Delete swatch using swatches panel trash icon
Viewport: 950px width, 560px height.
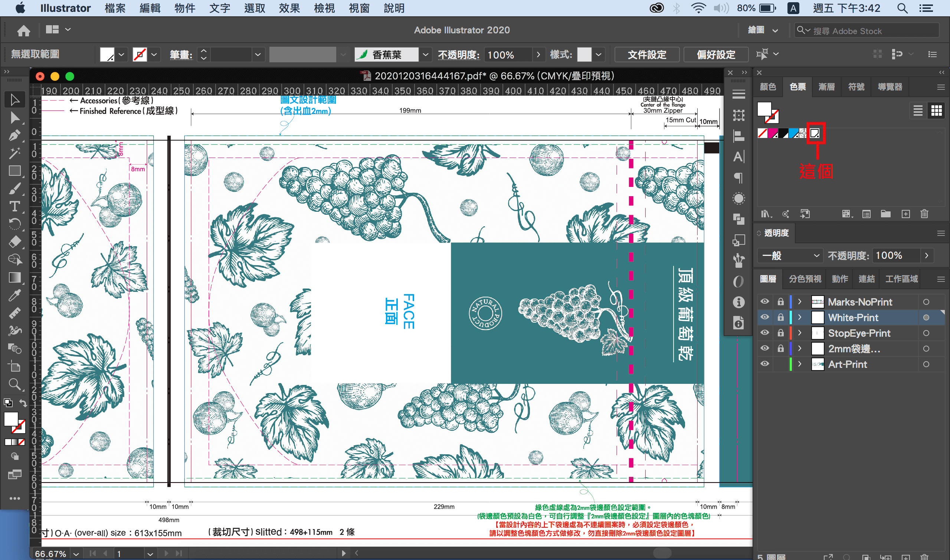tap(924, 214)
